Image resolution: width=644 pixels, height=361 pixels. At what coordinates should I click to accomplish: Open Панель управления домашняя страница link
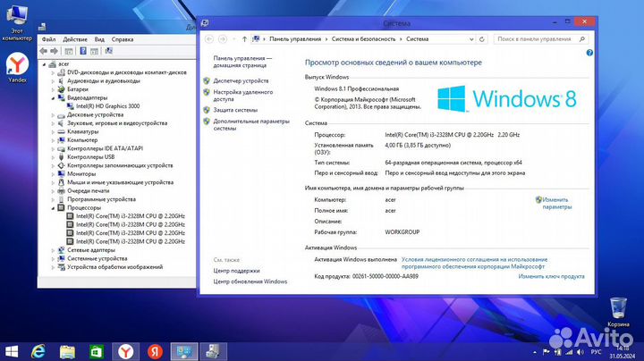coord(242,62)
